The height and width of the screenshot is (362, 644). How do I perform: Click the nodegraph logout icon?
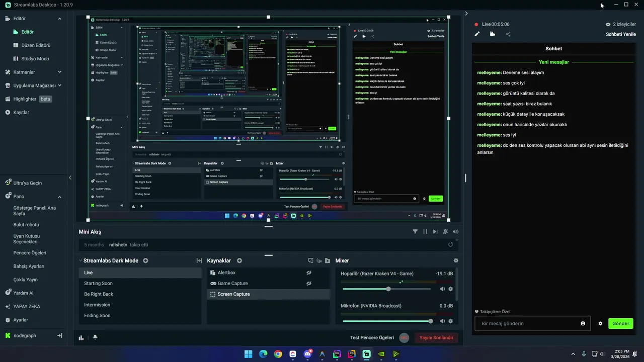pyautogui.click(x=59, y=335)
